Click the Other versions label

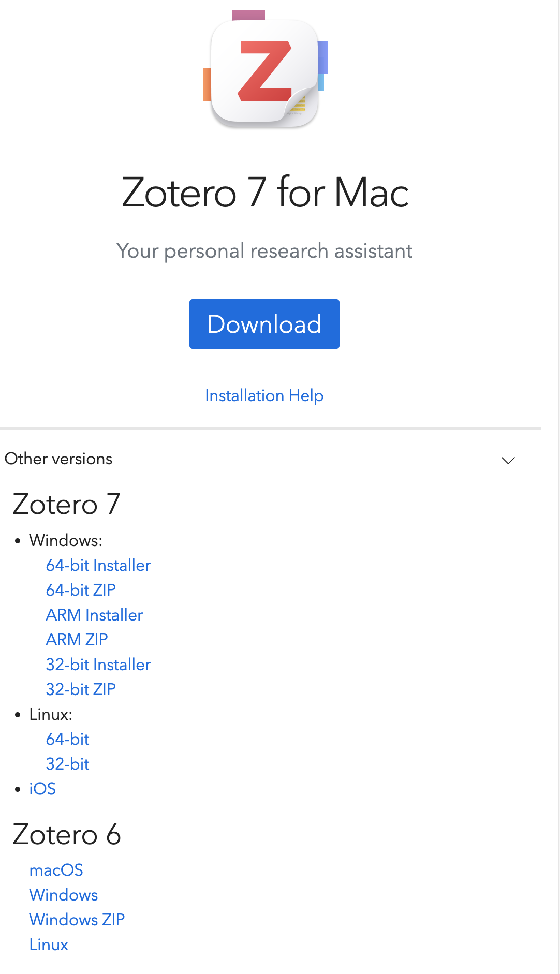point(58,459)
